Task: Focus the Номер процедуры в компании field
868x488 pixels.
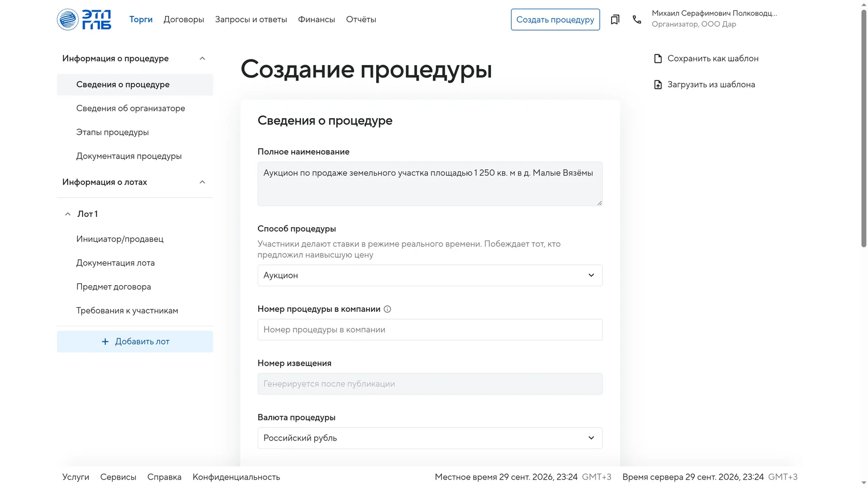Action: pos(430,329)
